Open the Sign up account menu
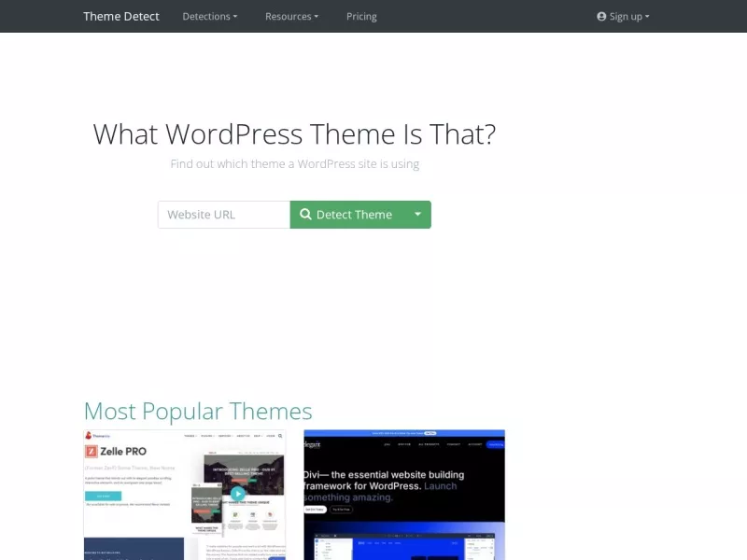Screen dimensions: 747x560 pos(623,16)
